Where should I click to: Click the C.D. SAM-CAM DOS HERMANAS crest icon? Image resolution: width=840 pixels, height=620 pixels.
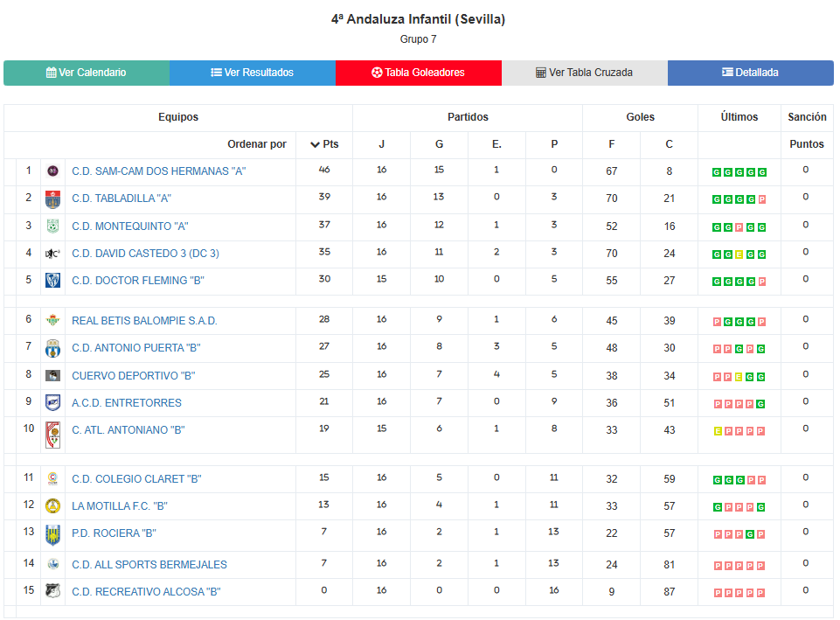52,171
